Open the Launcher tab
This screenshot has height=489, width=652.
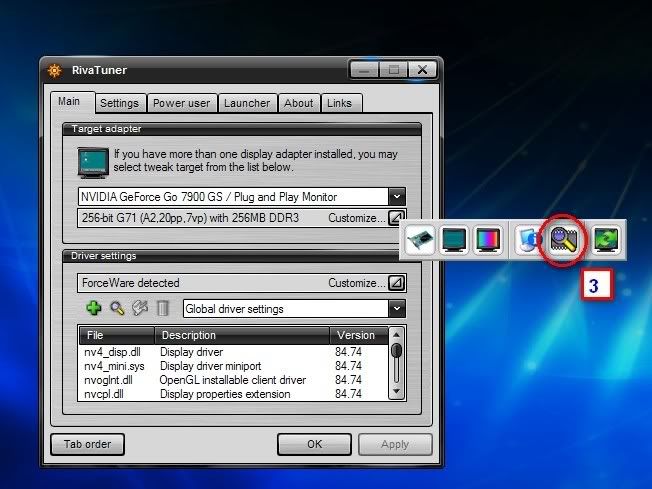click(x=246, y=103)
